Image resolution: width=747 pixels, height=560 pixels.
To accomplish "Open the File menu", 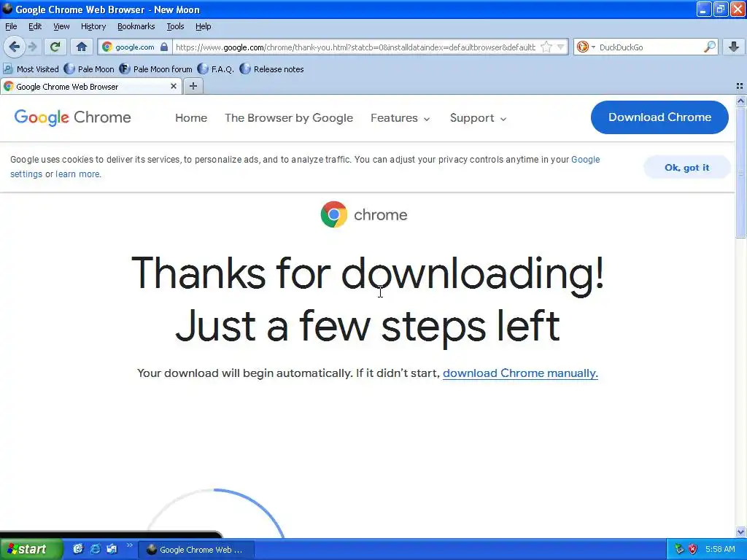I will (x=11, y=26).
